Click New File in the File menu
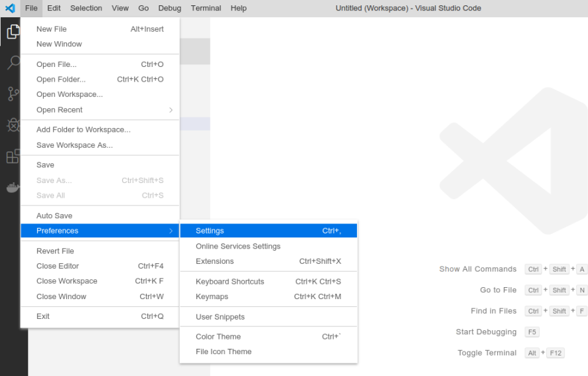The width and height of the screenshot is (588, 376). click(x=51, y=29)
